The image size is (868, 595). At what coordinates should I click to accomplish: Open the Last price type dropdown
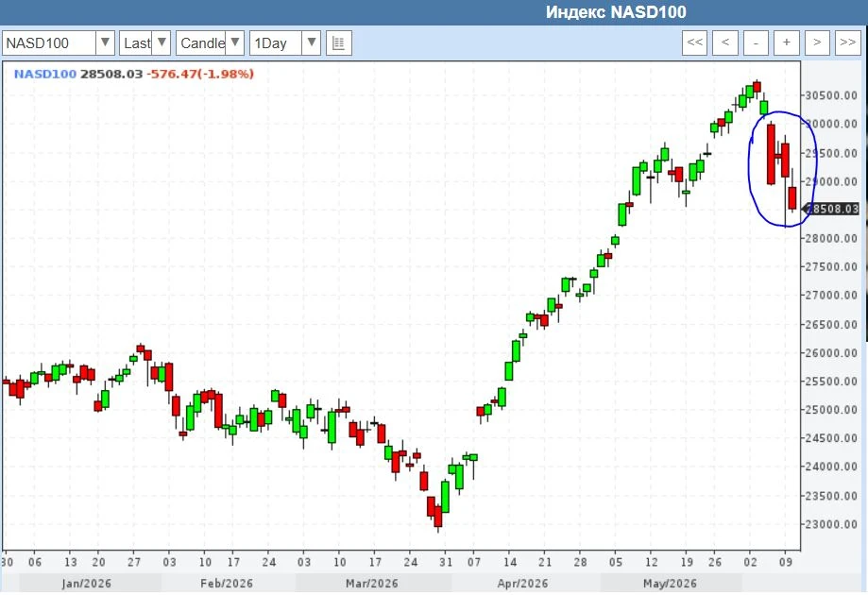[145, 42]
